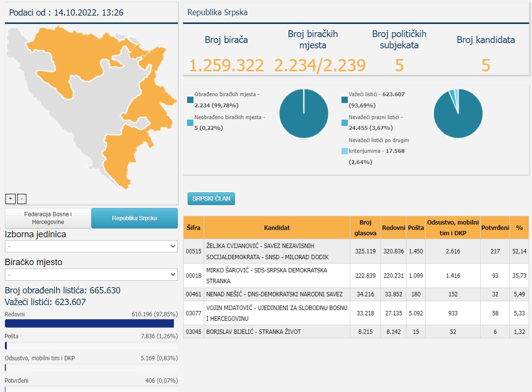The width and height of the screenshot is (532, 392).
Task: Select the Mirko Šarović candidate row
Action: (356, 276)
